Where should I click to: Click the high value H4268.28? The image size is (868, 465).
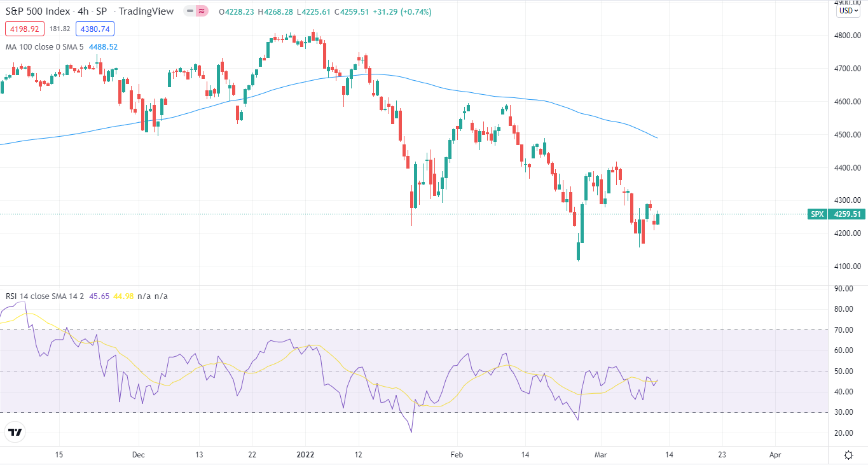(x=275, y=11)
